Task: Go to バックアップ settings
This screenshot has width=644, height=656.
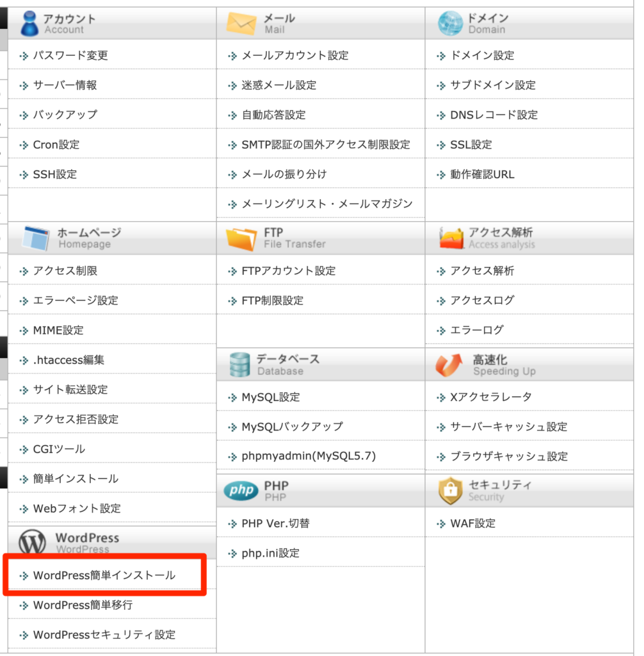Action: pos(65,115)
